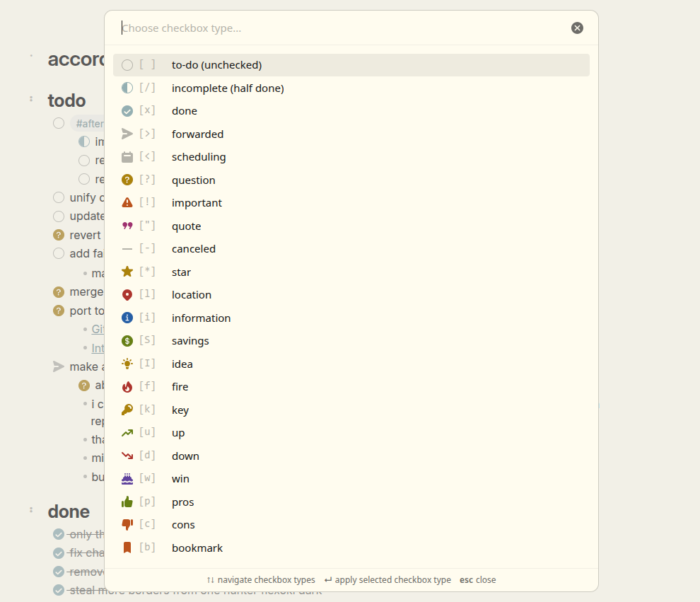This screenshot has height=602, width=700.
Task: Uncheck the 'only th' done task
Action: pyautogui.click(x=59, y=534)
